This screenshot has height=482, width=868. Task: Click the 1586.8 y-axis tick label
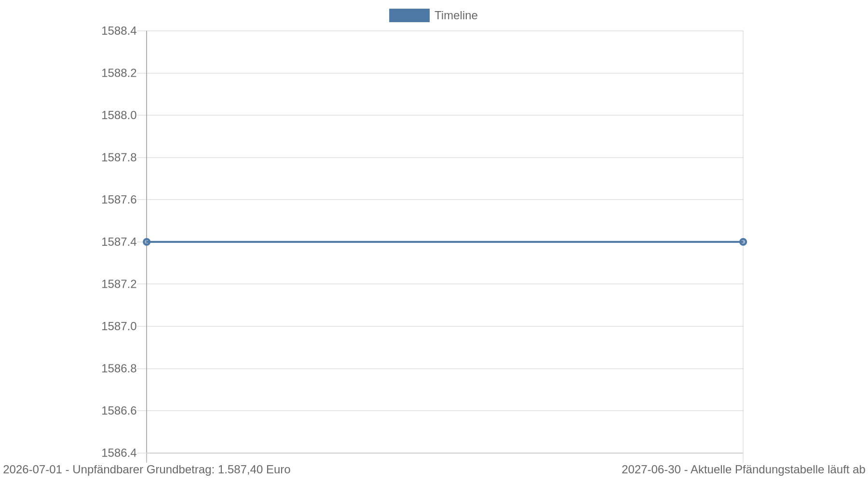(x=119, y=369)
